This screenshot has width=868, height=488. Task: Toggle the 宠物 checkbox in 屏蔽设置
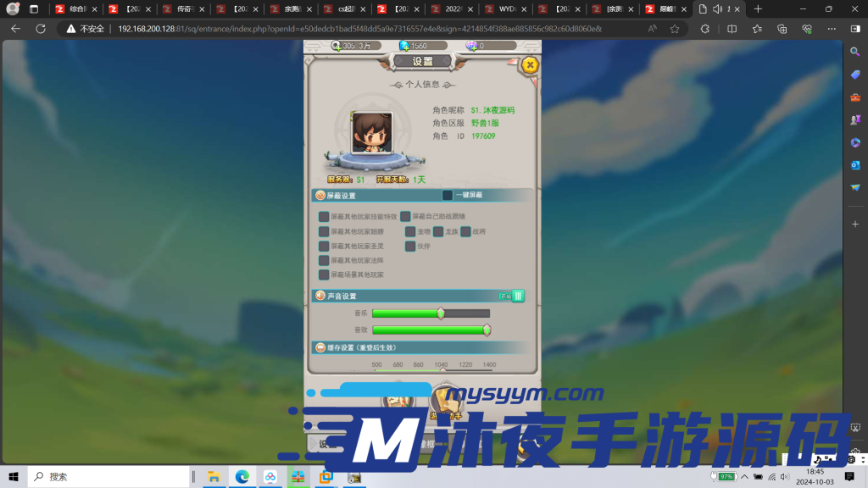[409, 230]
